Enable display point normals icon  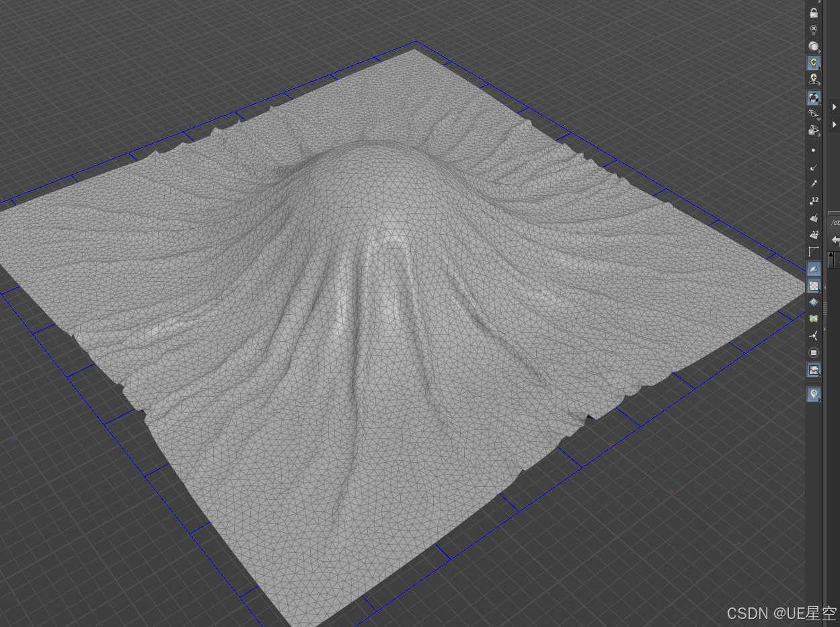coord(814,167)
